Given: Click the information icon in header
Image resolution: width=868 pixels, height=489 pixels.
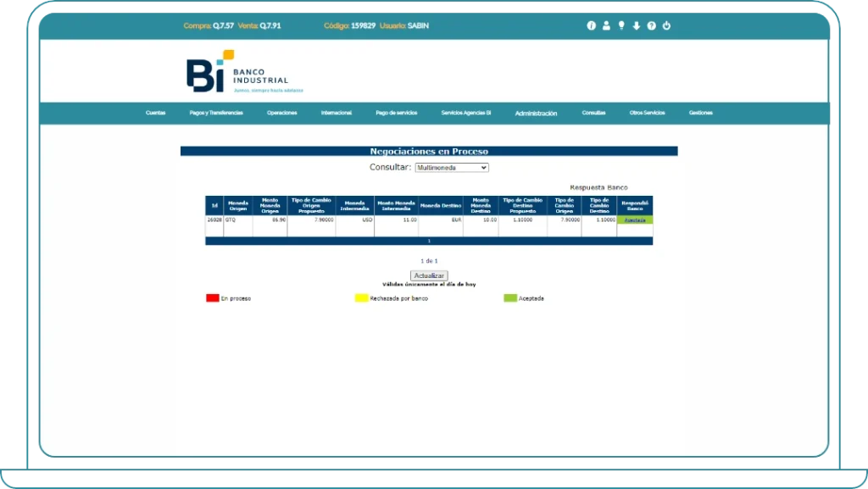Looking at the screenshot, I should [x=592, y=25].
